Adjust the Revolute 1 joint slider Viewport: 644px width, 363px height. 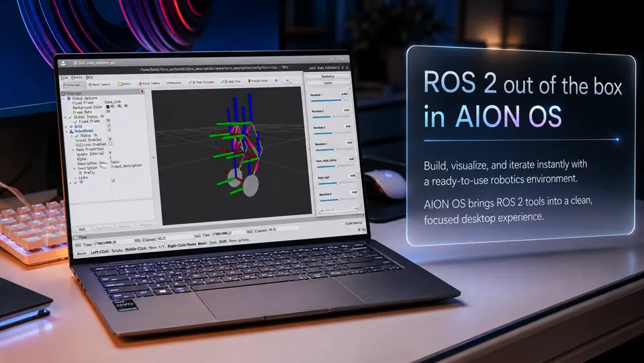pyautogui.click(x=328, y=100)
